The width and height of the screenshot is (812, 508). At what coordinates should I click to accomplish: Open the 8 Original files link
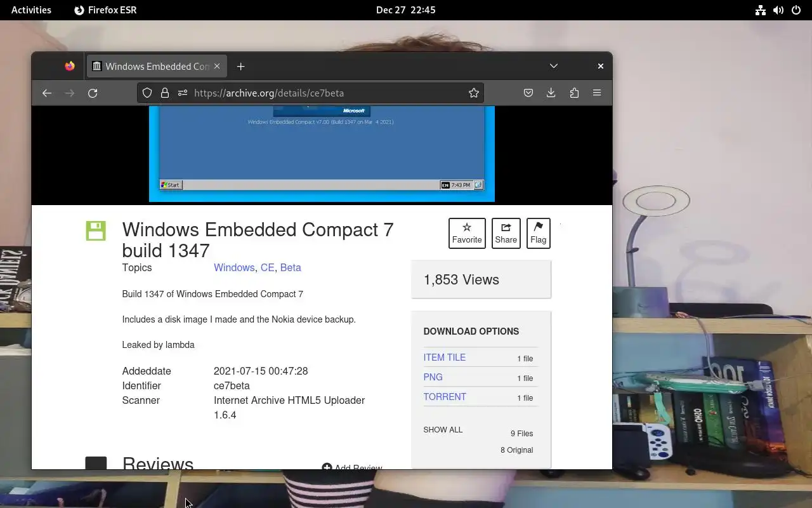pos(516,450)
